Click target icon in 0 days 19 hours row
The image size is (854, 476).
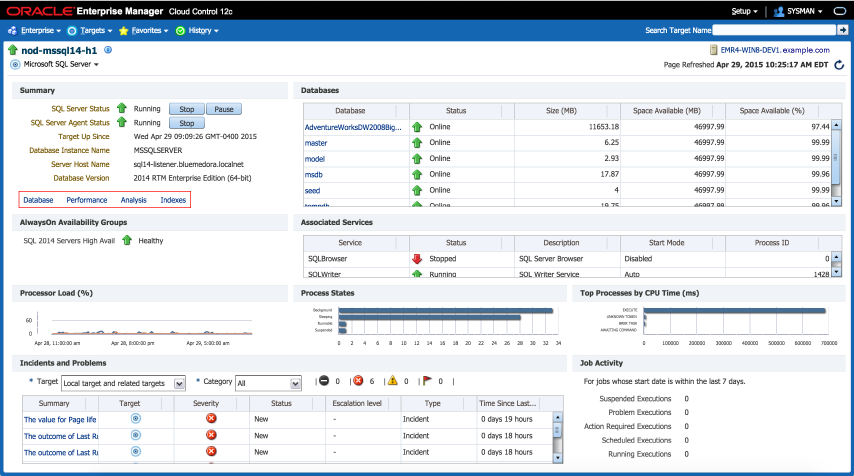click(136, 418)
